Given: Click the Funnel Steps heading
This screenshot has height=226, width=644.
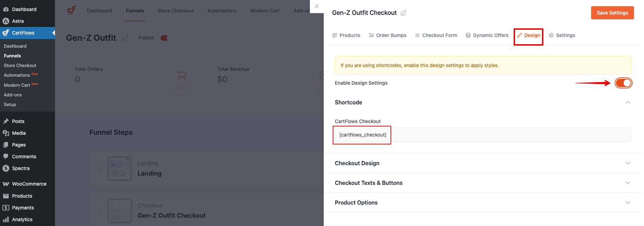Looking at the screenshot, I should 111,132.
